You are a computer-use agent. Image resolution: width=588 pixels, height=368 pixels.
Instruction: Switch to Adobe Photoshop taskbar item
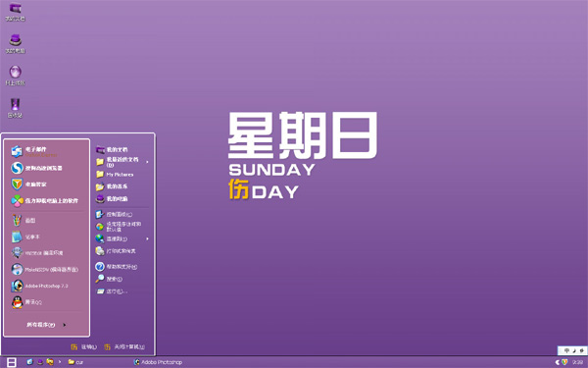pos(158,362)
